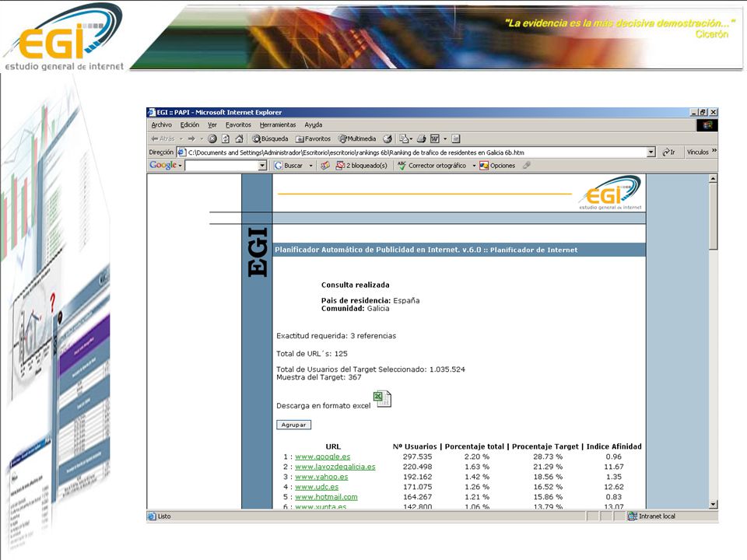747x560 pixels.
Task: Open the Multimedia toolbar panel
Action: coord(357,138)
